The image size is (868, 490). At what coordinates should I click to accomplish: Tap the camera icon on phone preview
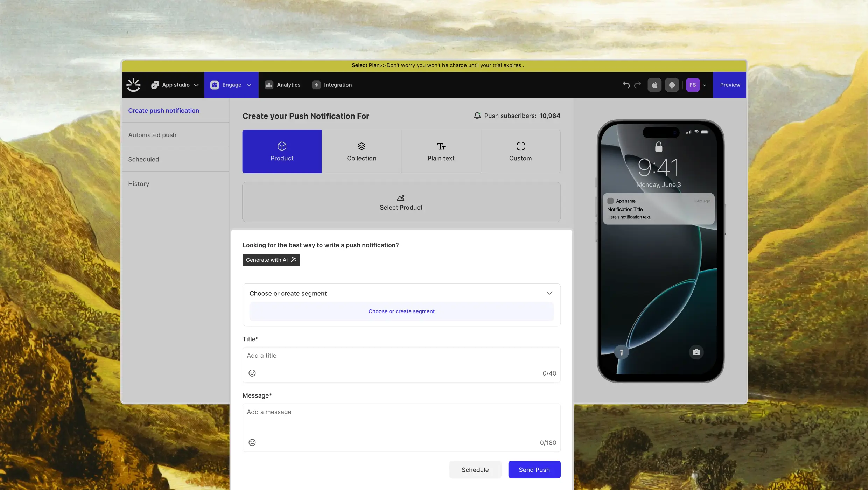click(x=696, y=352)
